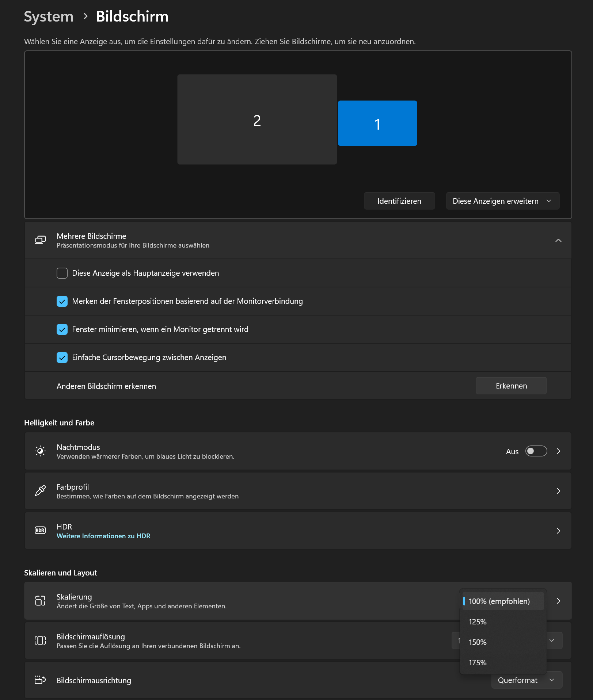Click the Mehrere Bildschirme panel icon
The height and width of the screenshot is (700, 593).
[x=40, y=240]
